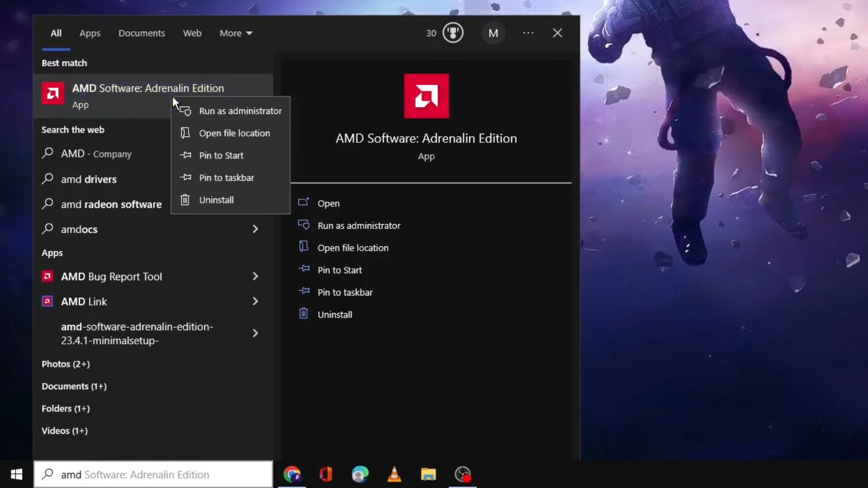Expand AMD Link entry
The image size is (868, 488).
tap(255, 301)
